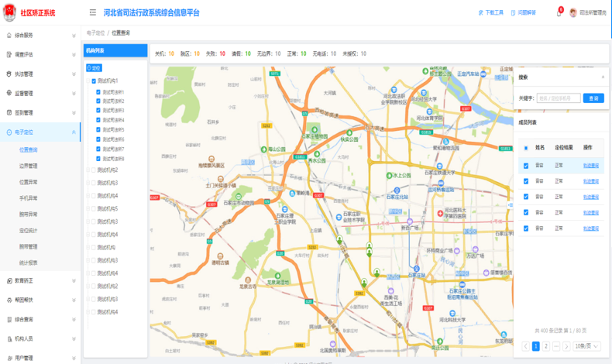Screen dimensions: 612x364
Task: Expand the 执法管理 menu
Action: [x=74, y=74]
